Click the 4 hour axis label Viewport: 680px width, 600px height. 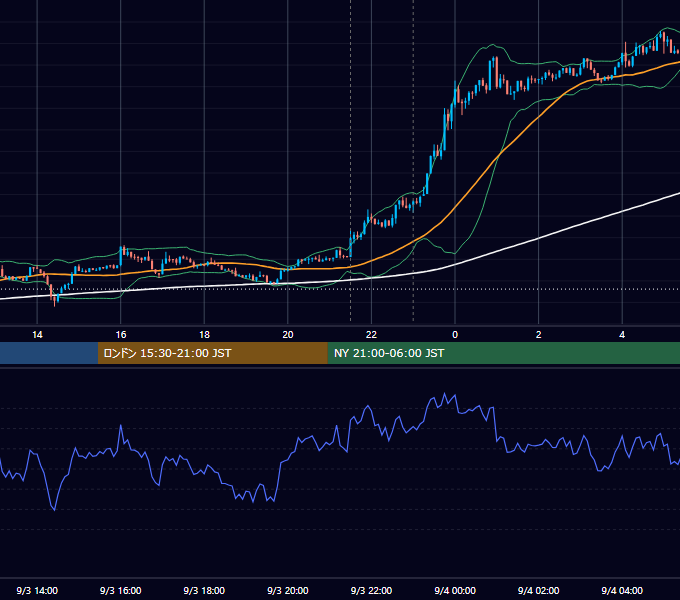[x=622, y=335]
